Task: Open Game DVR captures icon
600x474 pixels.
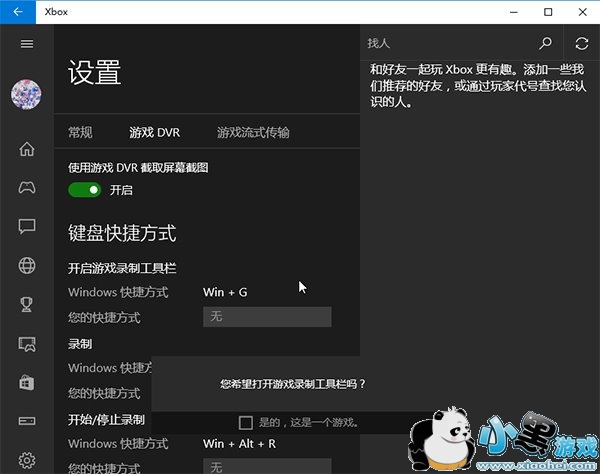Action: click(x=27, y=344)
